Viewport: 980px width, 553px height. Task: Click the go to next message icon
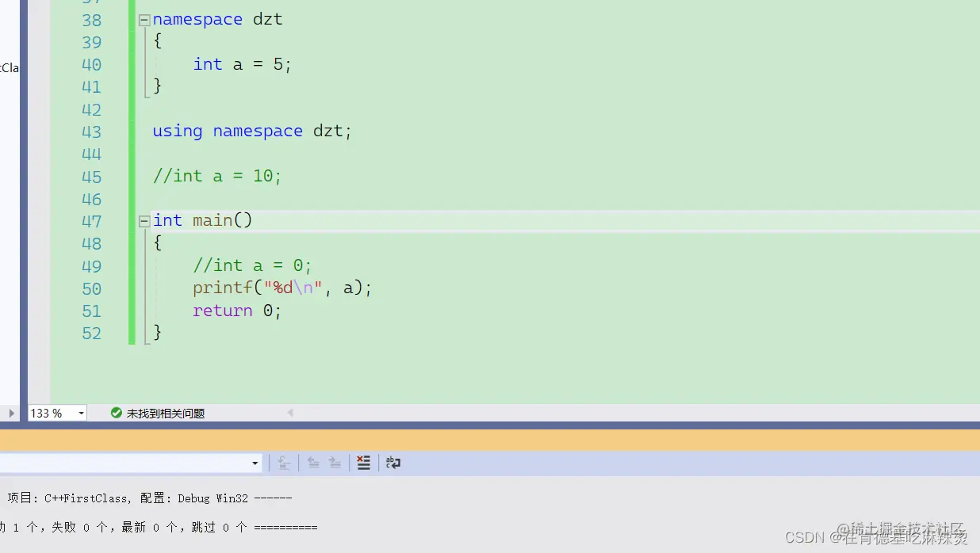[x=335, y=463]
